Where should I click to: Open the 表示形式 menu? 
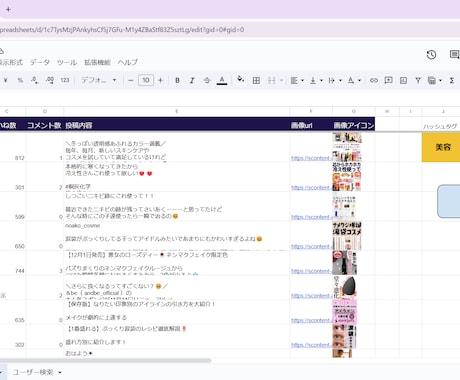pos(11,62)
